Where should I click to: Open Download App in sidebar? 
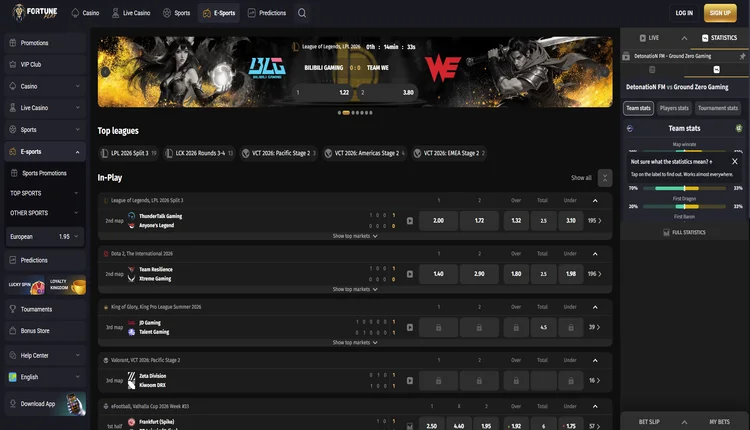click(45, 404)
